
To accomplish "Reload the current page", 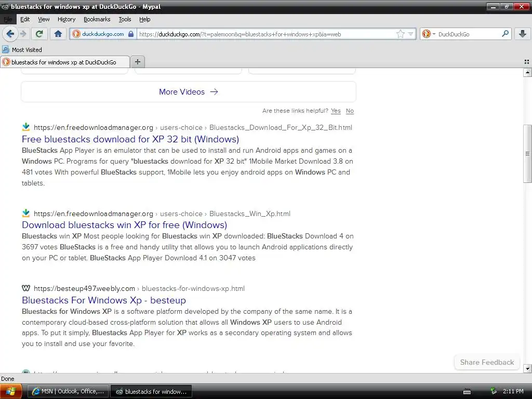I will (x=39, y=34).
